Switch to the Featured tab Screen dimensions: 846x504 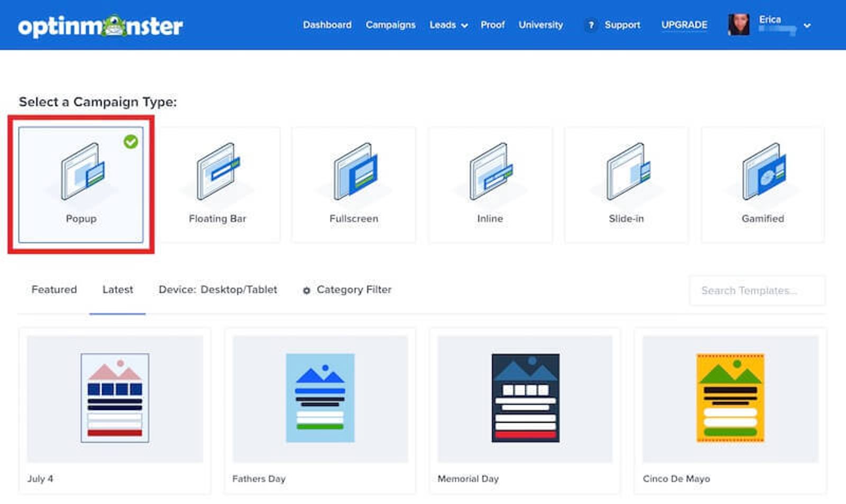coord(54,290)
